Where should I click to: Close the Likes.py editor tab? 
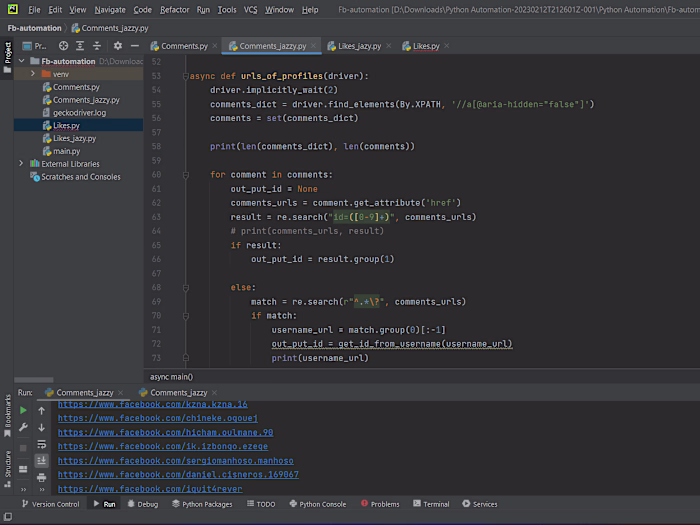446,46
